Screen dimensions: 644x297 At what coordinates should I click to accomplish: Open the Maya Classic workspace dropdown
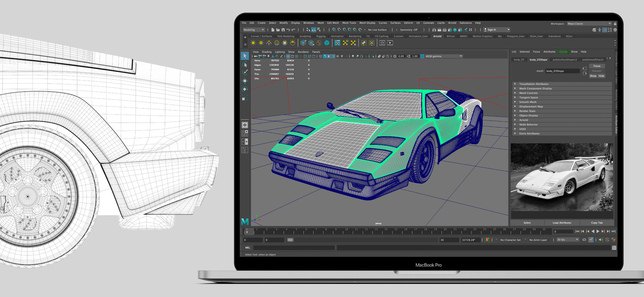click(590, 24)
